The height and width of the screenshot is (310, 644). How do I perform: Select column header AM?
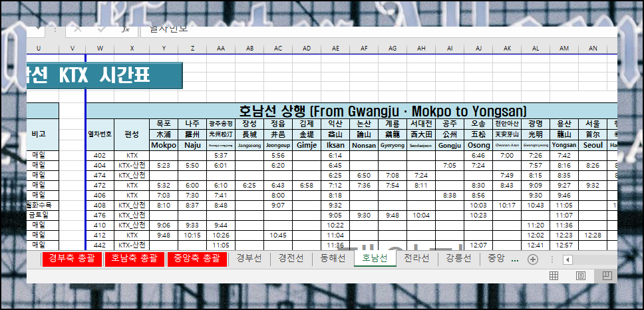[564, 49]
